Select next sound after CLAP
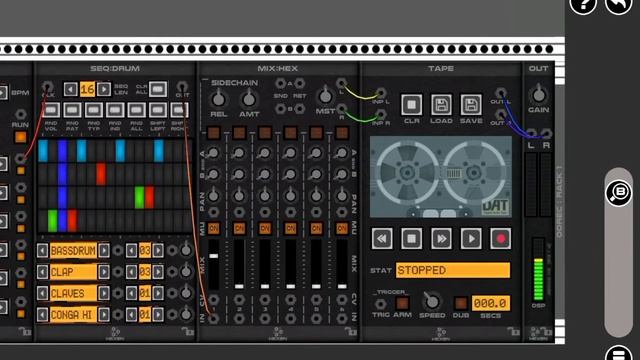This screenshot has width=640, height=360. click(x=104, y=272)
